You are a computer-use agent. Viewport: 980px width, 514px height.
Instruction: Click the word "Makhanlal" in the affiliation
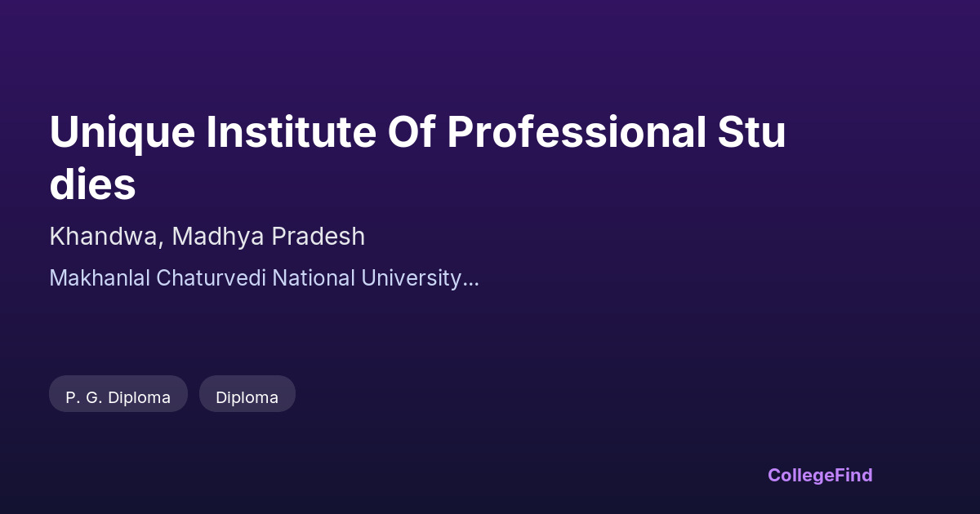coord(99,278)
